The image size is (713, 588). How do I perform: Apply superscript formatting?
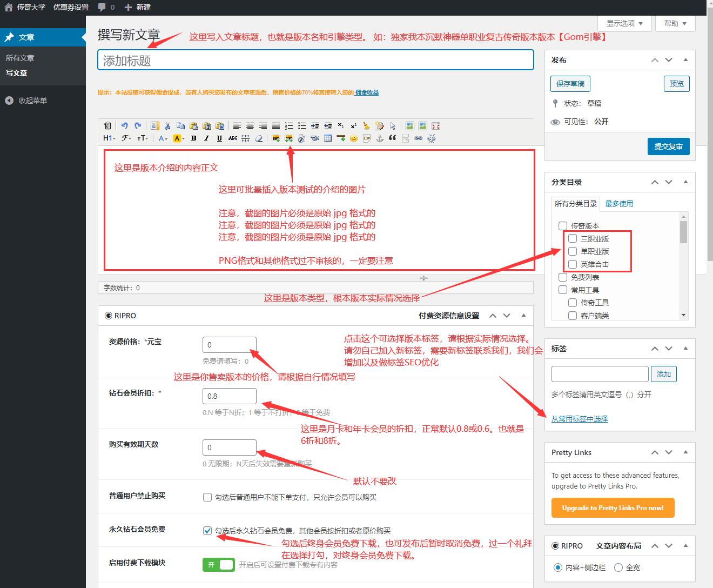(x=354, y=126)
